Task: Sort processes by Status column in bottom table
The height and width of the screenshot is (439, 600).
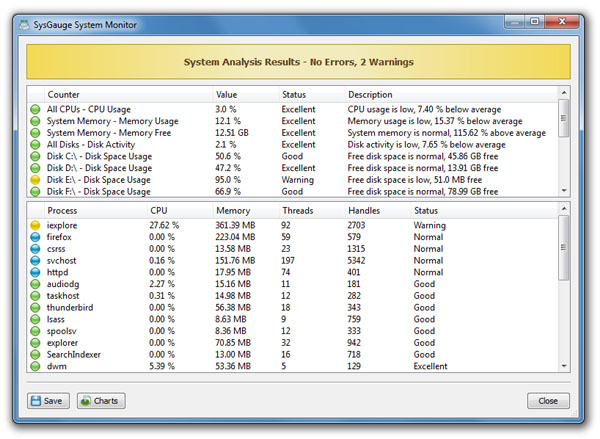Action: tap(484, 211)
